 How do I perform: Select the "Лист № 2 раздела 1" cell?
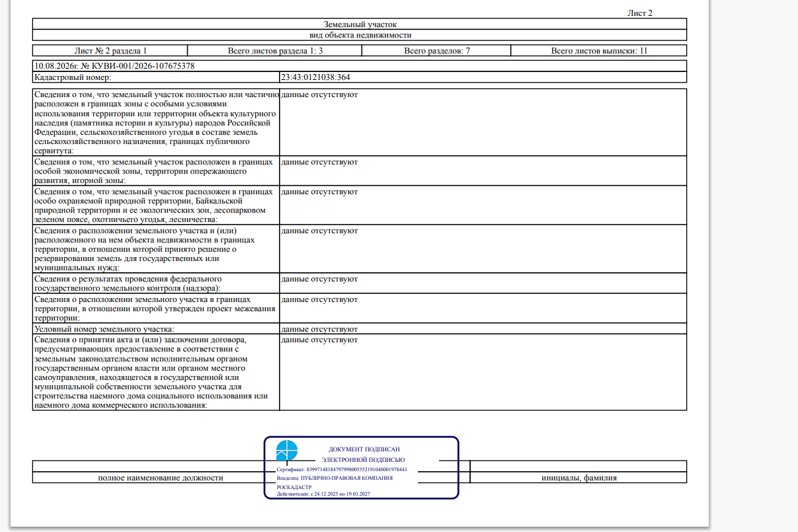(x=110, y=51)
